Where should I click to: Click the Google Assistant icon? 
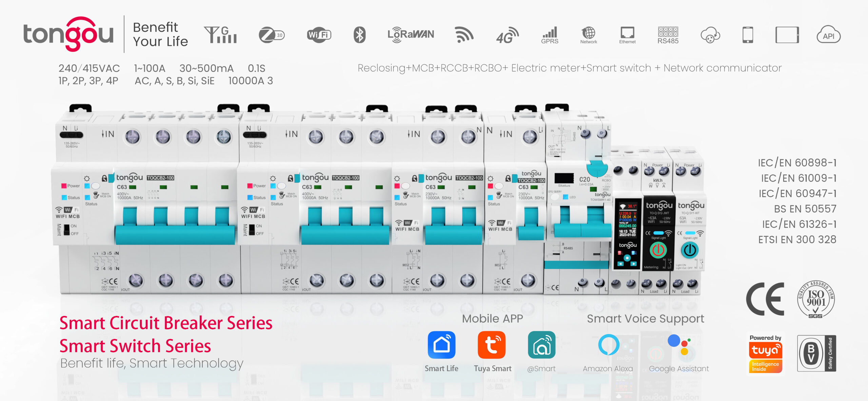click(x=679, y=344)
